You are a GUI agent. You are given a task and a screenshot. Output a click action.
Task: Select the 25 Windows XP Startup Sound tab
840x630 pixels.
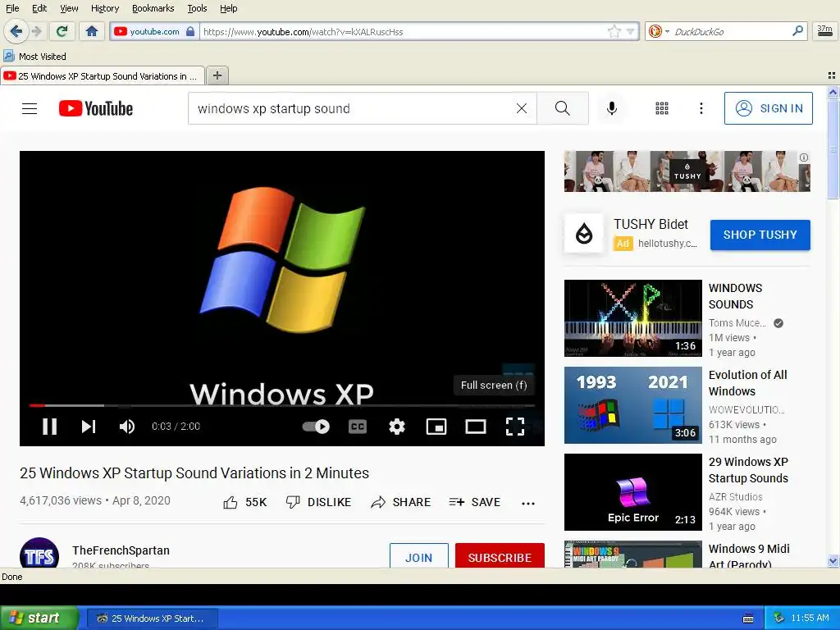pyautogui.click(x=103, y=76)
